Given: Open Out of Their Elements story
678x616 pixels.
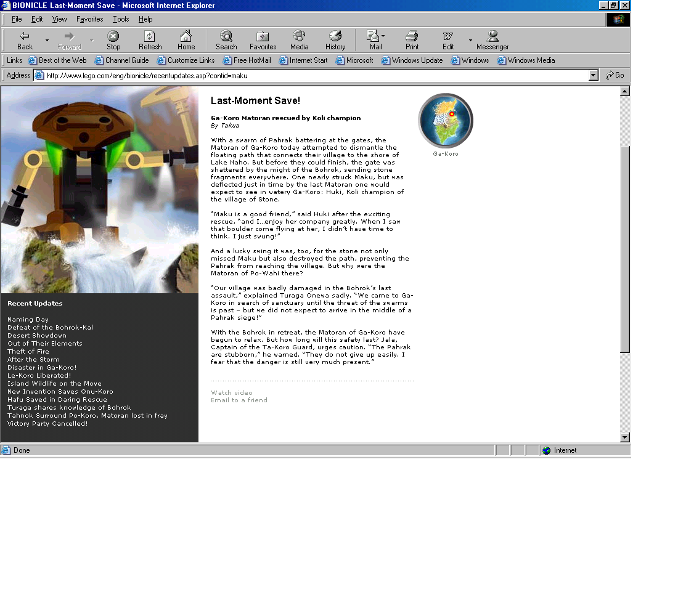Looking at the screenshot, I should 44,344.
